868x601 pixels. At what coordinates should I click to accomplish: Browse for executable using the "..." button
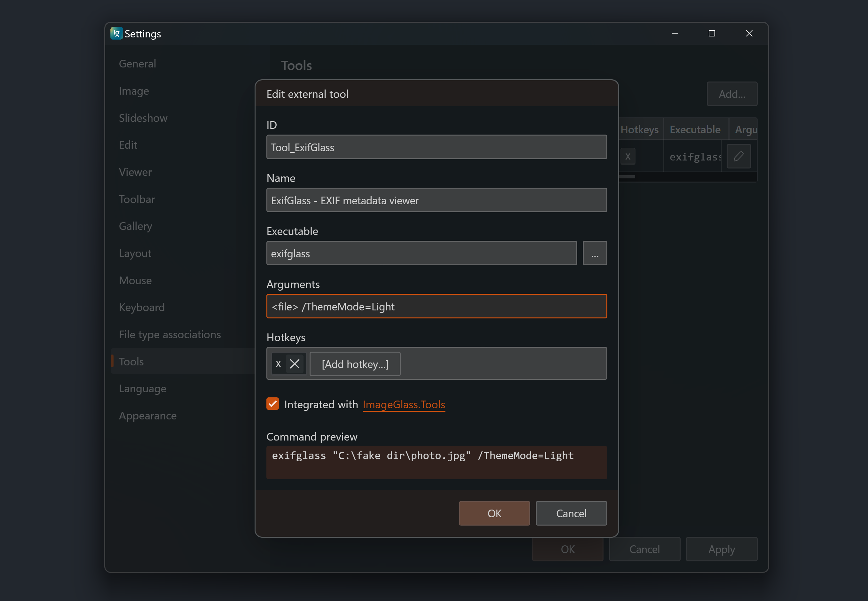click(595, 253)
